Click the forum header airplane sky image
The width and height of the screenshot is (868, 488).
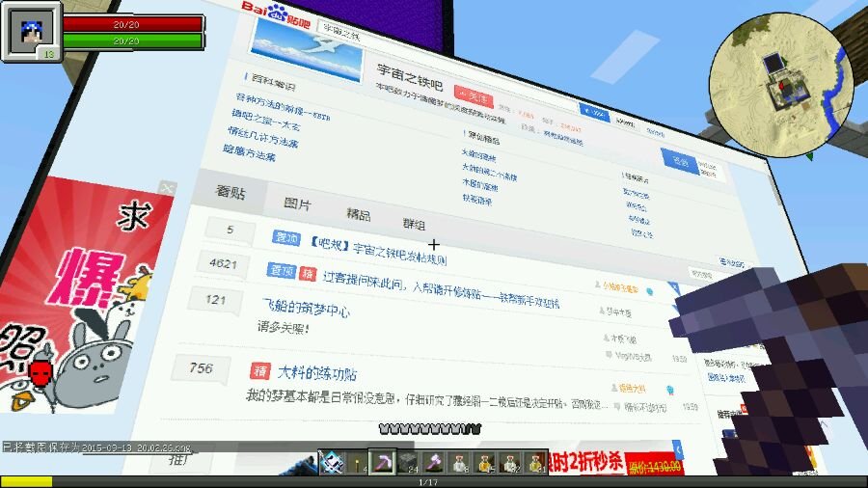(306, 49)
